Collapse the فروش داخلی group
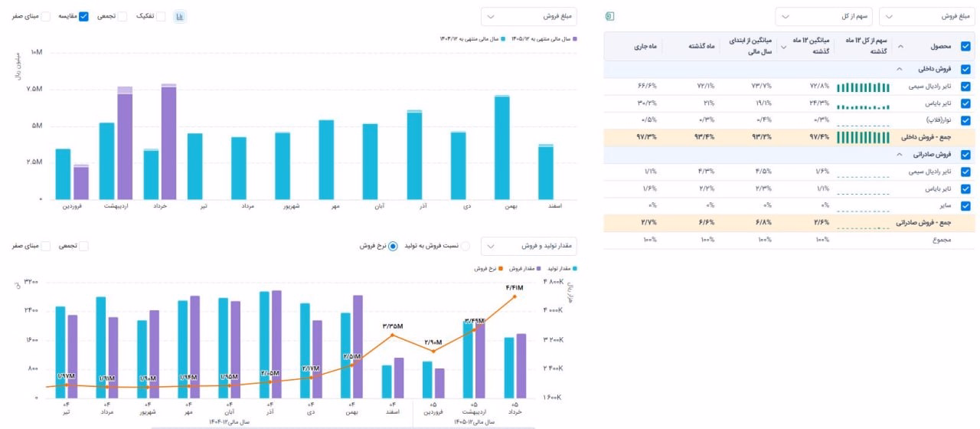 click(x=898, y=69)
